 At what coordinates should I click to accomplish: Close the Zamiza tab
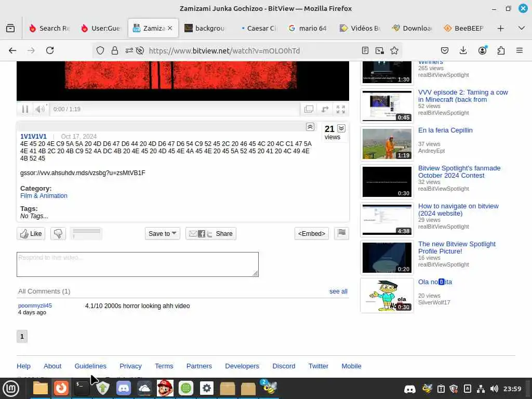coord(170,28)
